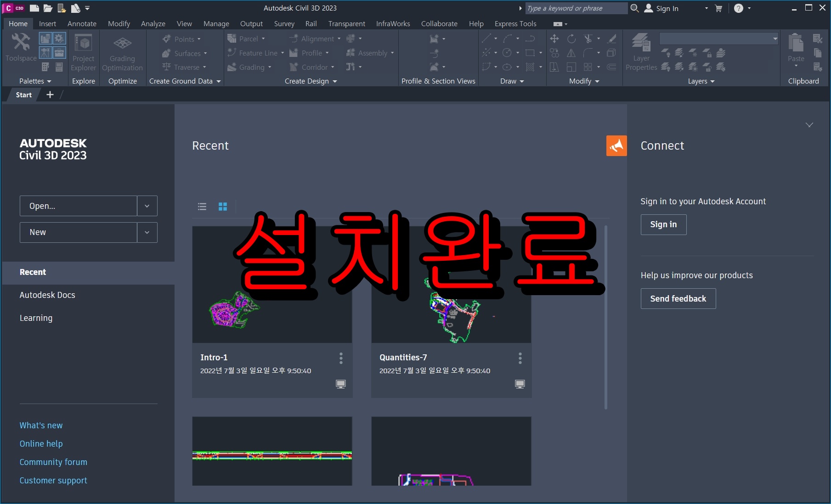Expand the Sign In account dropdown
Screen dimensions: 831x504
[707, 8]
